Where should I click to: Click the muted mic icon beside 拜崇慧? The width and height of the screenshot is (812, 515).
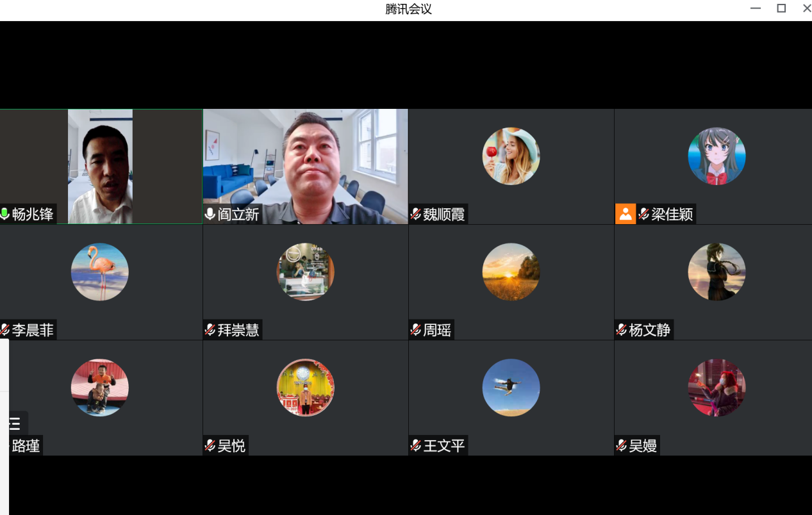(x=210, y=330)
